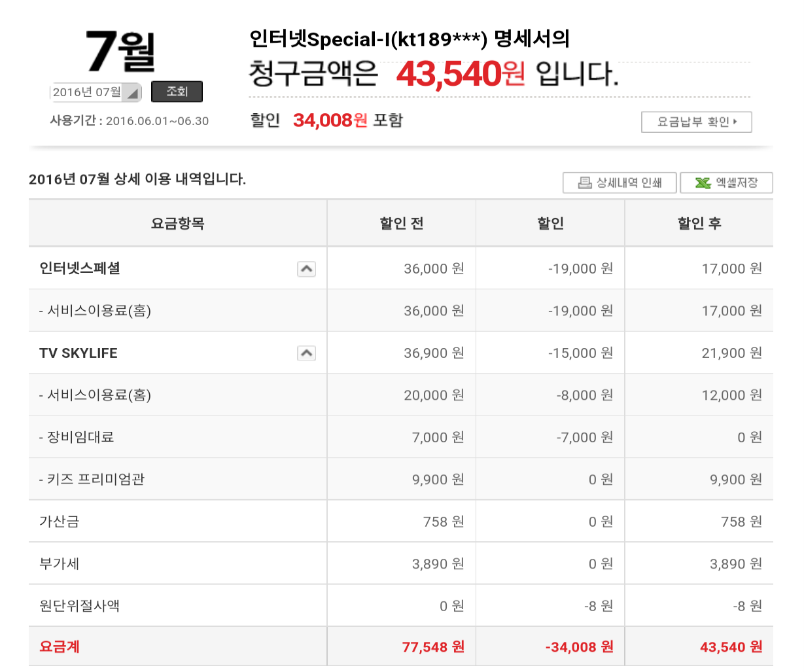
Task: Click the 원단위절사액 row label
Action: pos(79,606)
